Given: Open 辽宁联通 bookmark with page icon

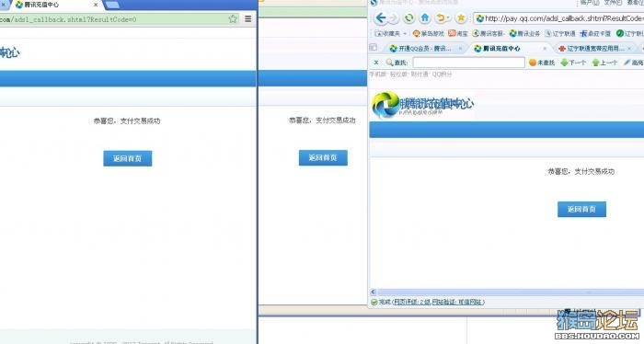Looking at the screenshot, I should point(560,33).
